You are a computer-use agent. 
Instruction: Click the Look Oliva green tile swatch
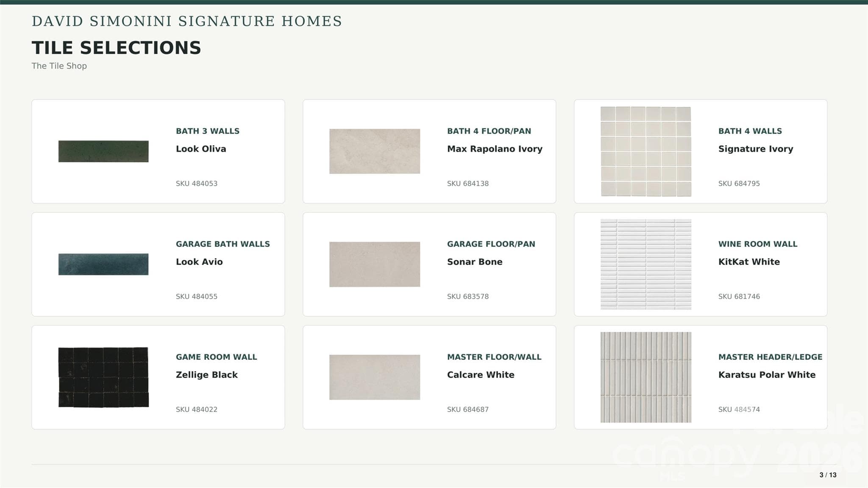103,151
